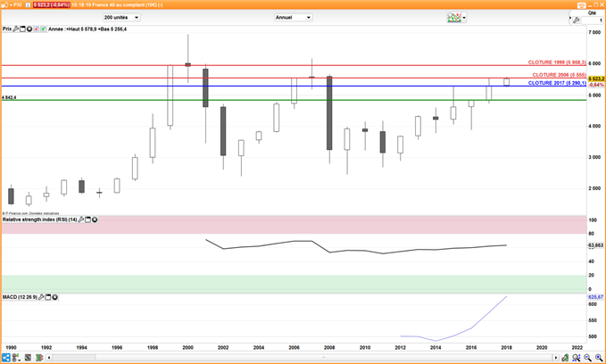Remove the RSI indicator with its round X icon
Viewport: 606px width, 364px height.
(95, 219)
